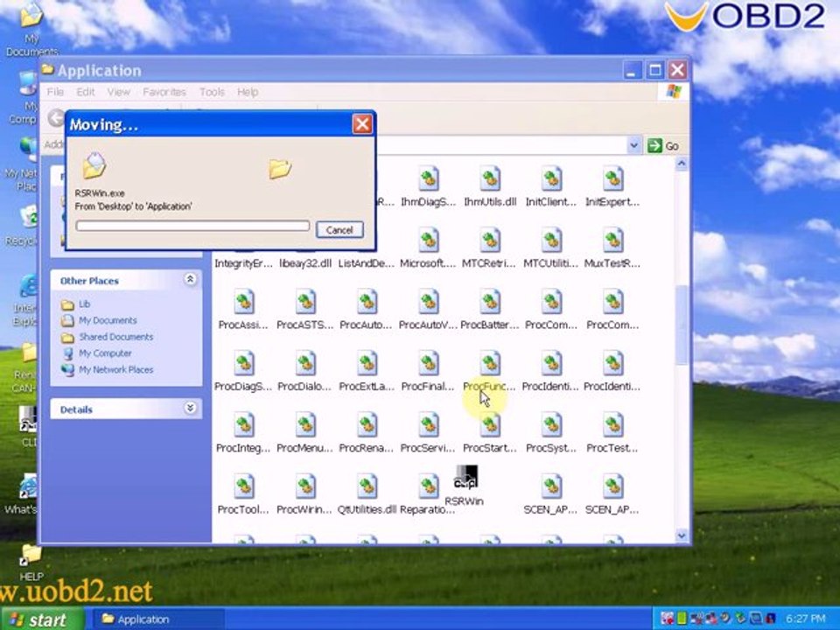Go to My Documents in Other Places
840x630 pixels.
(107, 320)
